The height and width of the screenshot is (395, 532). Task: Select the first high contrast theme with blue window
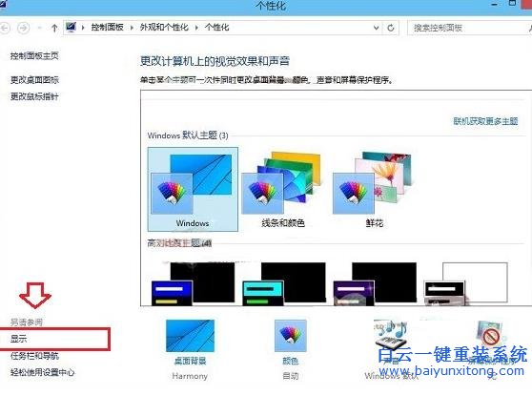193,283
